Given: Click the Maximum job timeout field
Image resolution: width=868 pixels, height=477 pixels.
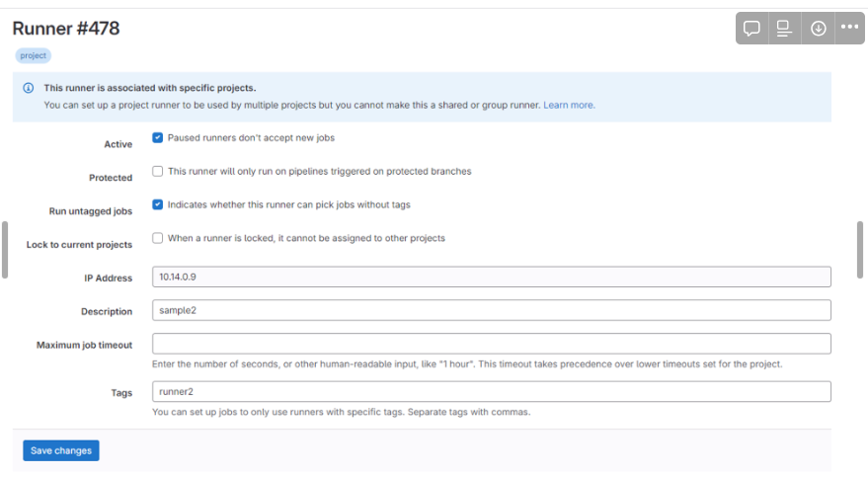Looking at the screenshot, I should [491, 344].
